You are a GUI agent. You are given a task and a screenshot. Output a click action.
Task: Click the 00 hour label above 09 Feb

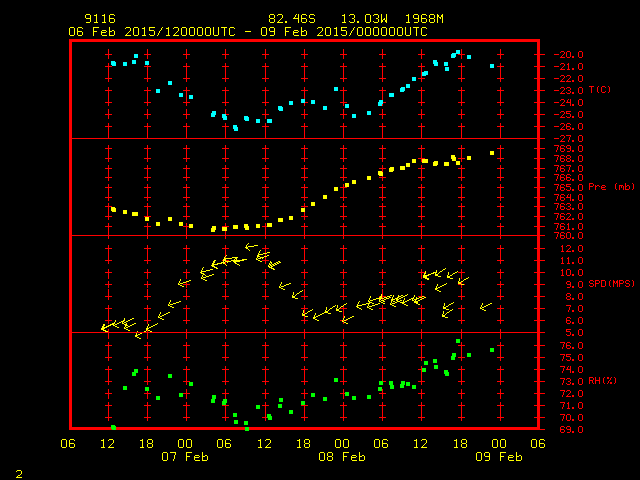(x=499, y=444)
